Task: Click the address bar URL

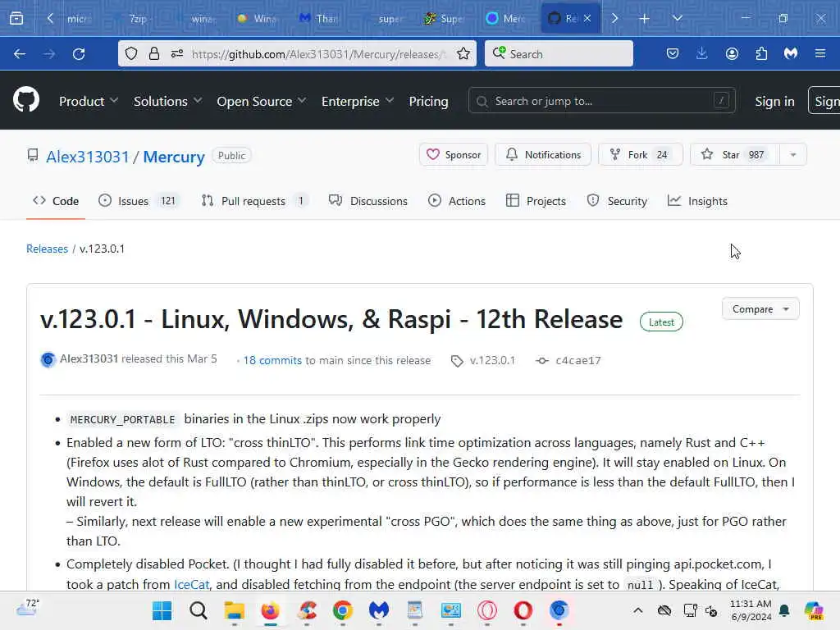Action: click(317, 54)
